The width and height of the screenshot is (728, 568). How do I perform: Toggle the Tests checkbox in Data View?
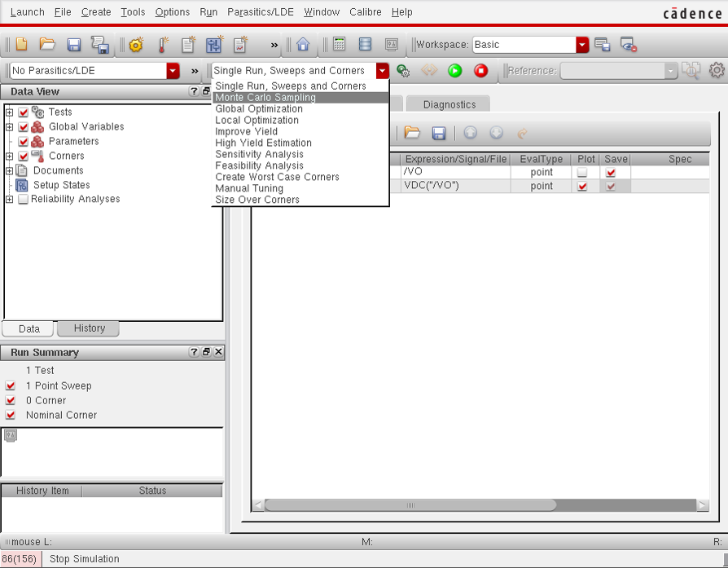point(24,112)
